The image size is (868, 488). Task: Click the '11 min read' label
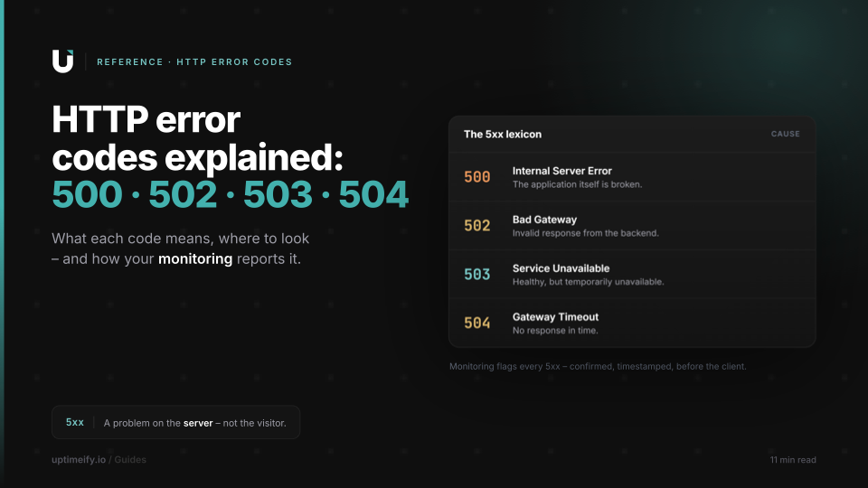click(793, 460)
